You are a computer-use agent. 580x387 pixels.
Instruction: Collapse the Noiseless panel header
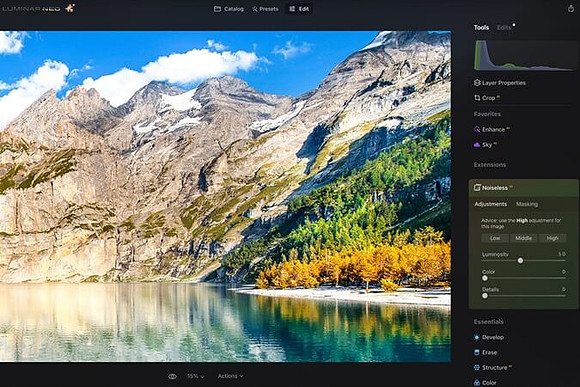(524, 188)
